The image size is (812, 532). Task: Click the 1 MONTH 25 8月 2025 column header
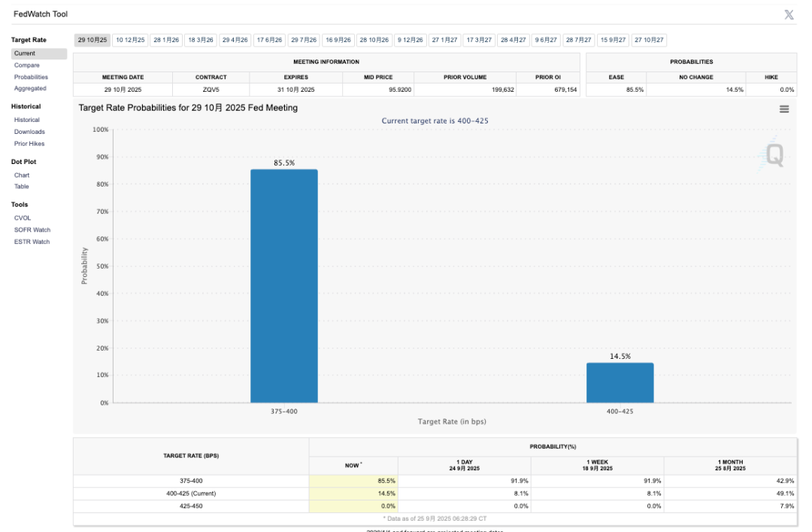(730, 466)
